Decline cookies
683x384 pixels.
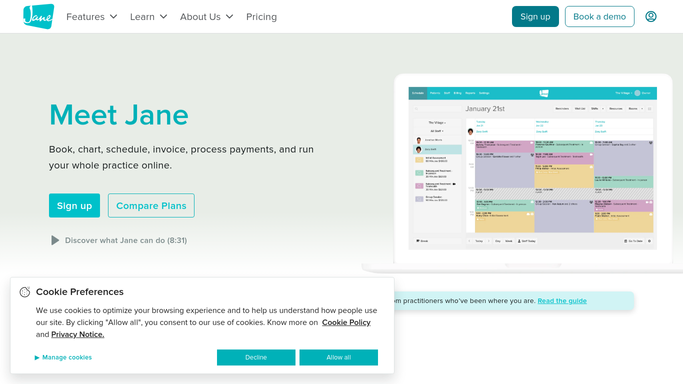point(256,357)
